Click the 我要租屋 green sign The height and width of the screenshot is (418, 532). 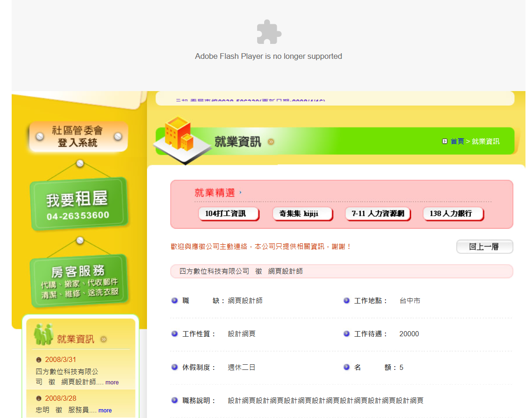pos(79,204)
